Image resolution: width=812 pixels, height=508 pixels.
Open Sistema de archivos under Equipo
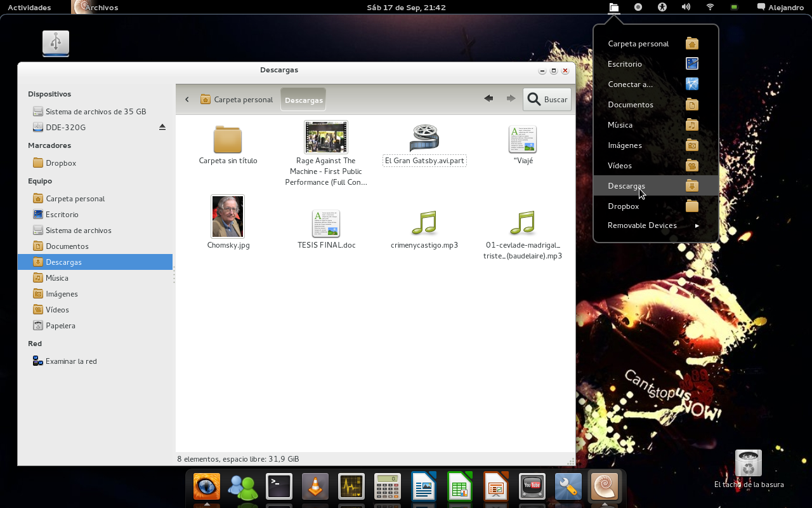95,230
